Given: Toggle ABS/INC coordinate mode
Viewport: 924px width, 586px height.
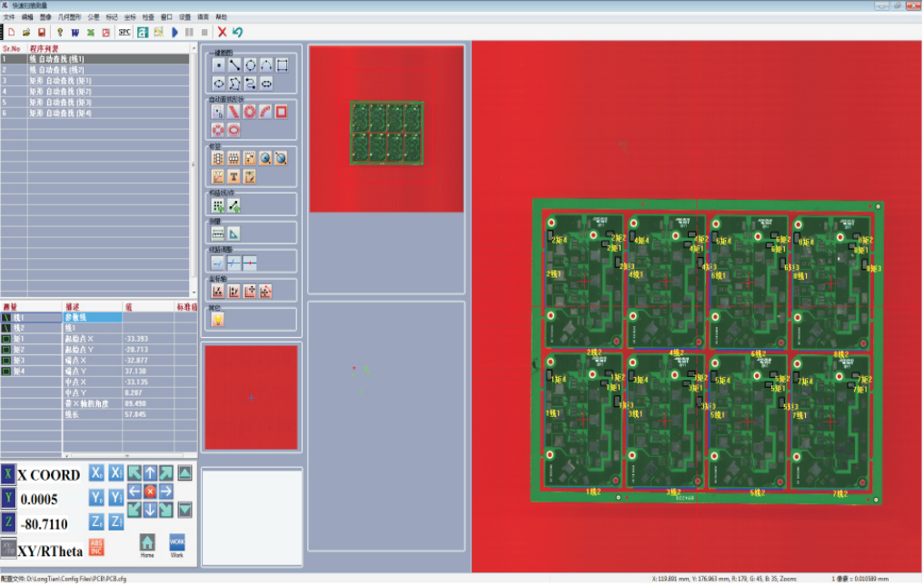Looking at the screenshot, I should click(x=96, y=546).
